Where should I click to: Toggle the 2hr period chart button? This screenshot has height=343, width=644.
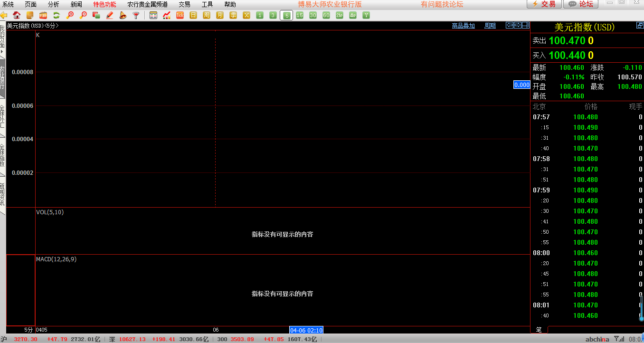pos(339,15)
